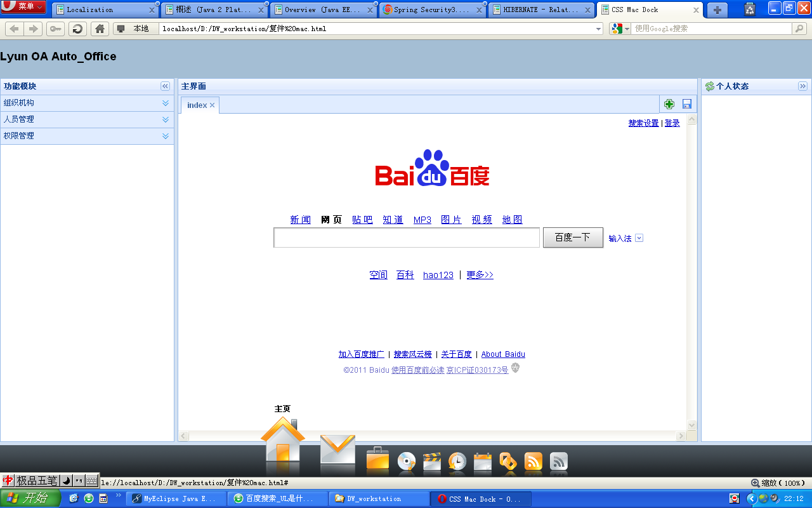The height and width of the screenshot is (508, 812).
Task: Open the 更多>> link
Action: [x=480, y=275]
